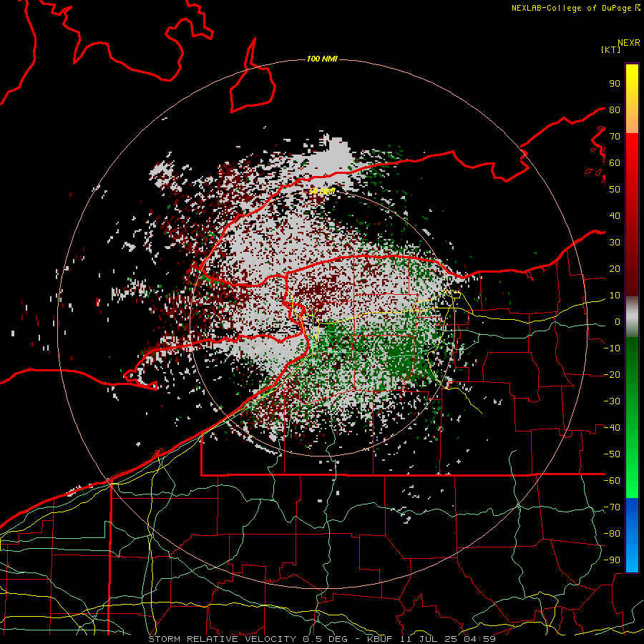The image size is (644, 644).
Task: Click the -10 value on the velocity scale
Action: 612,348
